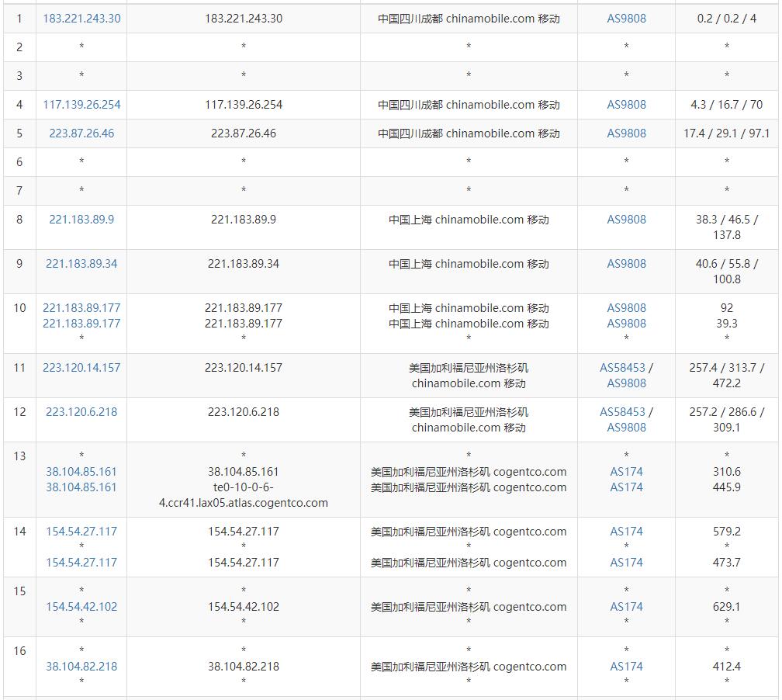The image size is (782, 700).
Task: Select location text 中国上海 chinamobile.com in hop 9
Action: [x=456, y=264]
